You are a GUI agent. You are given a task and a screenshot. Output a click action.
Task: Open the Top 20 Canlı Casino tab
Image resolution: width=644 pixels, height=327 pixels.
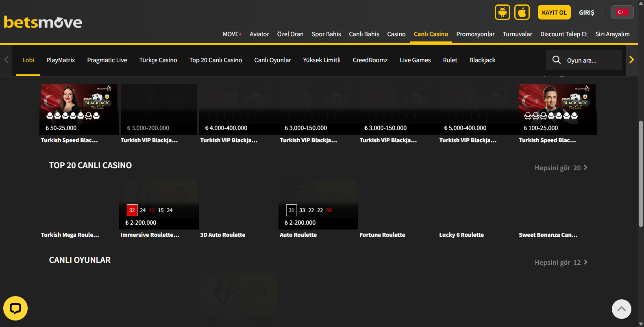coord(215,60)
